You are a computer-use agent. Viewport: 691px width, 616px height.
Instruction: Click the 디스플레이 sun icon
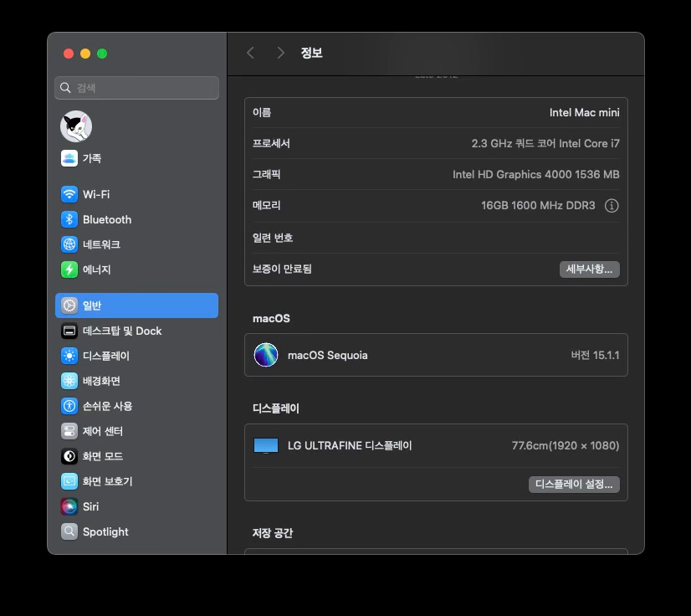[x=69, y=356]
